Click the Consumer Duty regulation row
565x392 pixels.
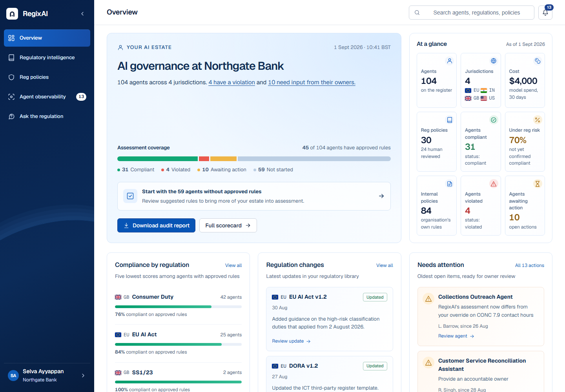click(178, 305)
